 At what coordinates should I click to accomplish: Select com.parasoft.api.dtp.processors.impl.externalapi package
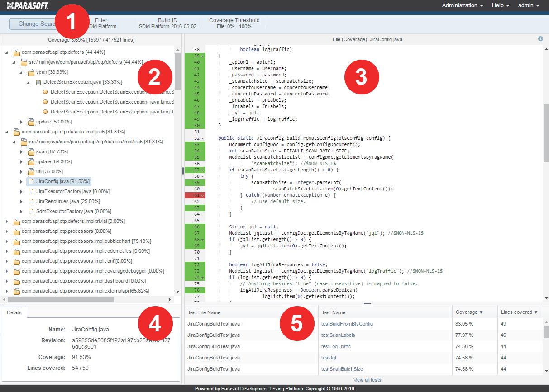86,291
